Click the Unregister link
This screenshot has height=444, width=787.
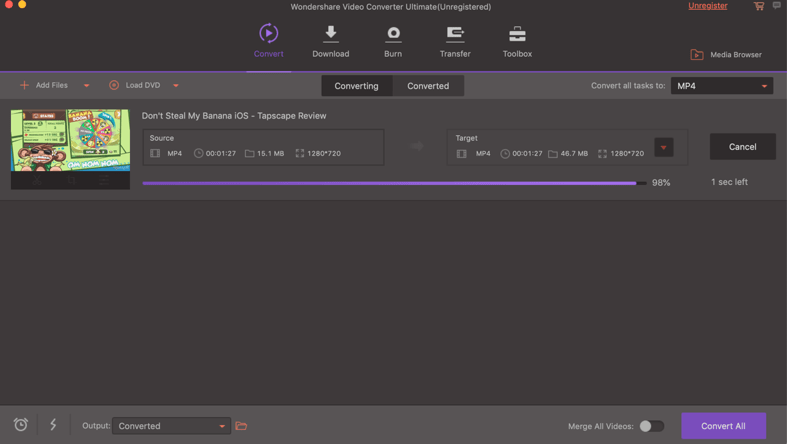[x=708, y=6]
